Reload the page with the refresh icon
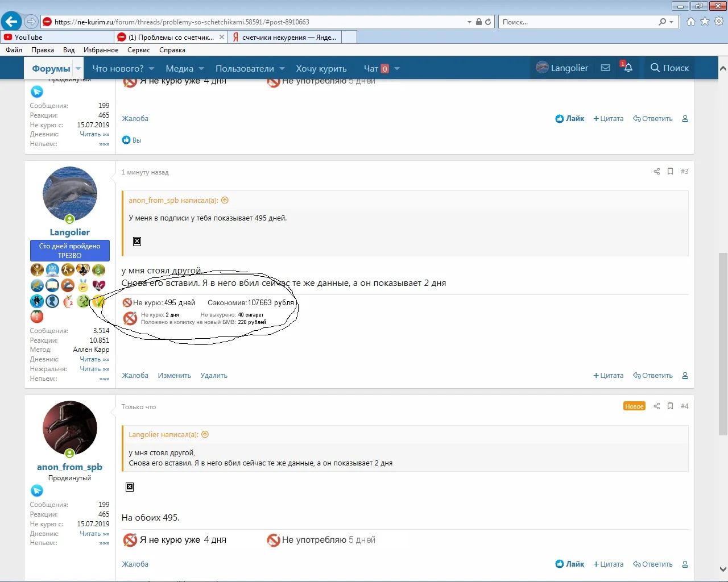 [488, 22]
